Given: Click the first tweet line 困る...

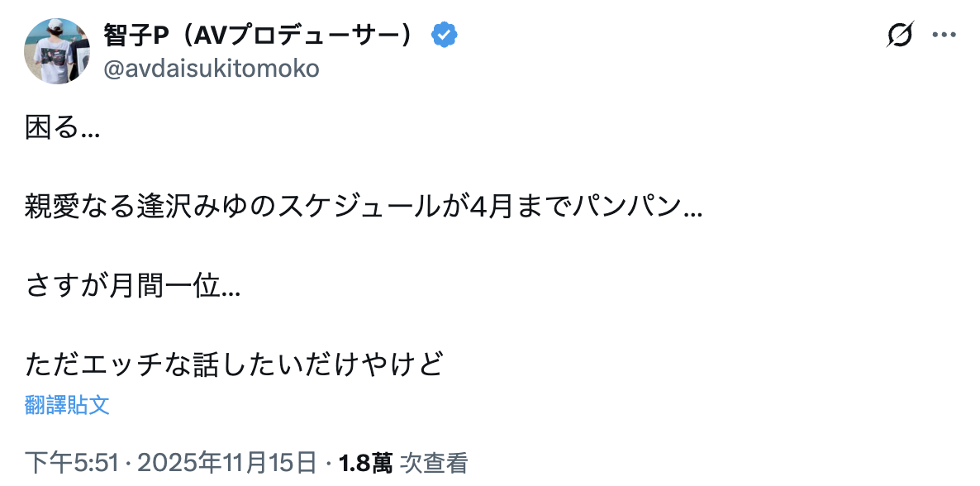Looking at the screenshot, I should (x=62, y=128).
